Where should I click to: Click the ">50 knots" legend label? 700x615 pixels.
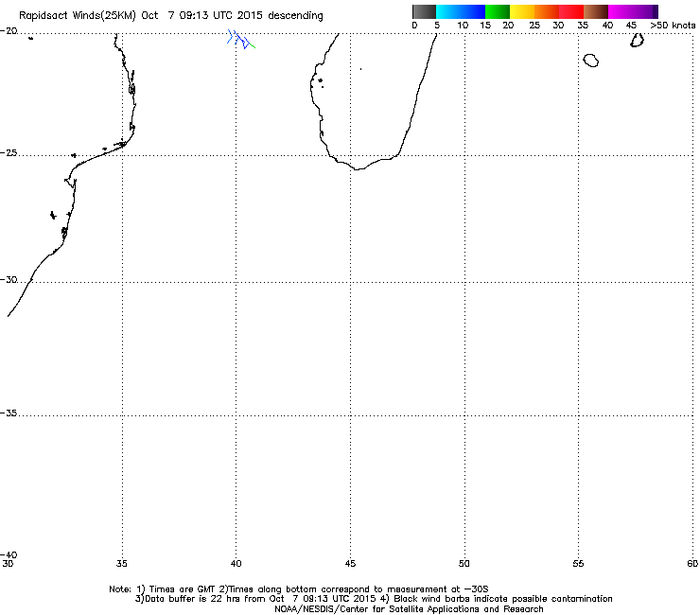coord(673,26)
